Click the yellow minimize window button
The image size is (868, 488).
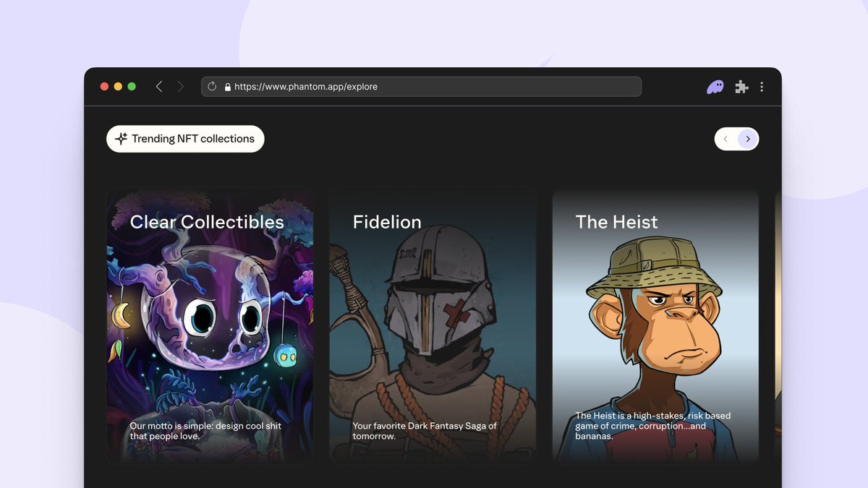118,87
